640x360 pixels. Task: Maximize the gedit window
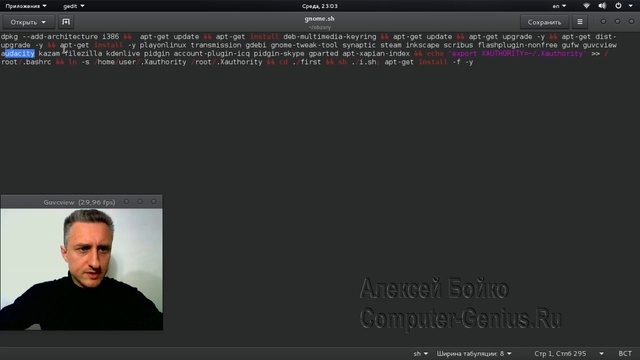tap(617, 22)
